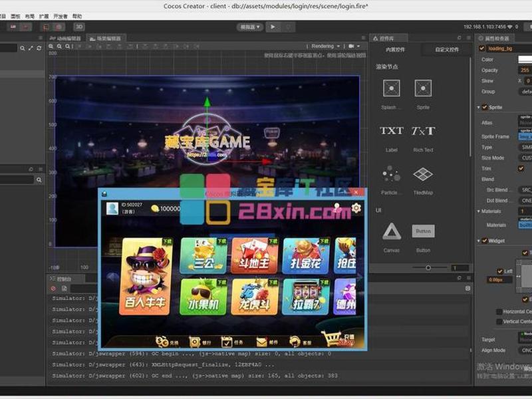Open the 水果机 game tile

(x=203, y=297)
